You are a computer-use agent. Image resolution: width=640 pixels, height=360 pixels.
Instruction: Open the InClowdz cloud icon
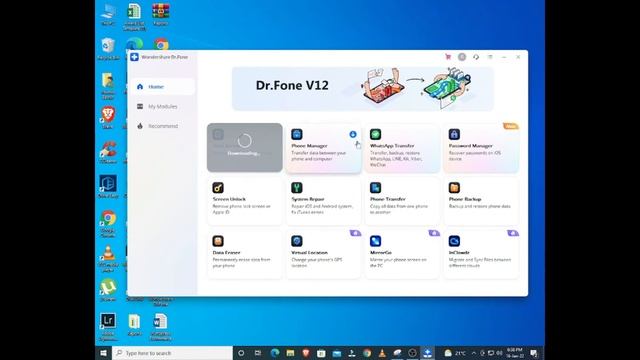pyautogui.click(x=454, y=241)
